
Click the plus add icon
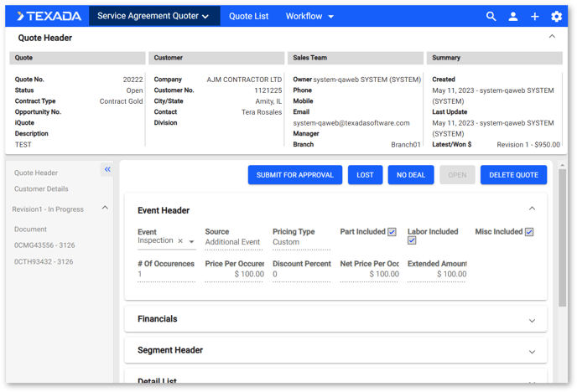tap(535, 16)
